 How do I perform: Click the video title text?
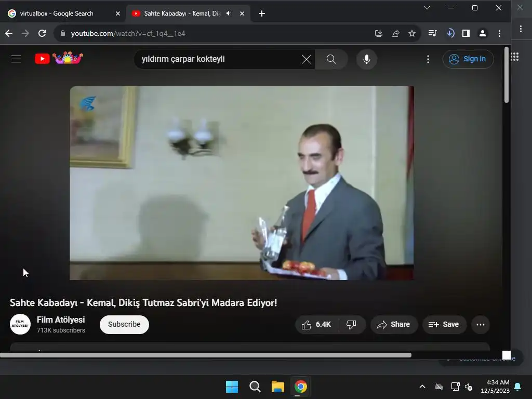coord(143,303)
